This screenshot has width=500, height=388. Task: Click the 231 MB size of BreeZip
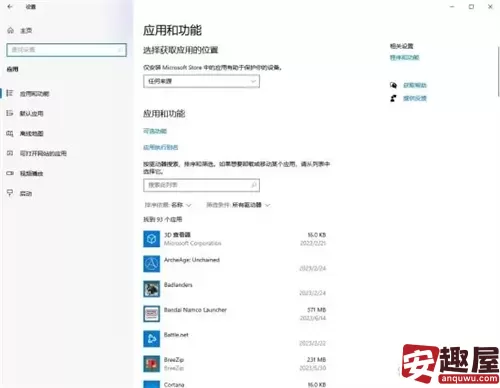(316, 360)
